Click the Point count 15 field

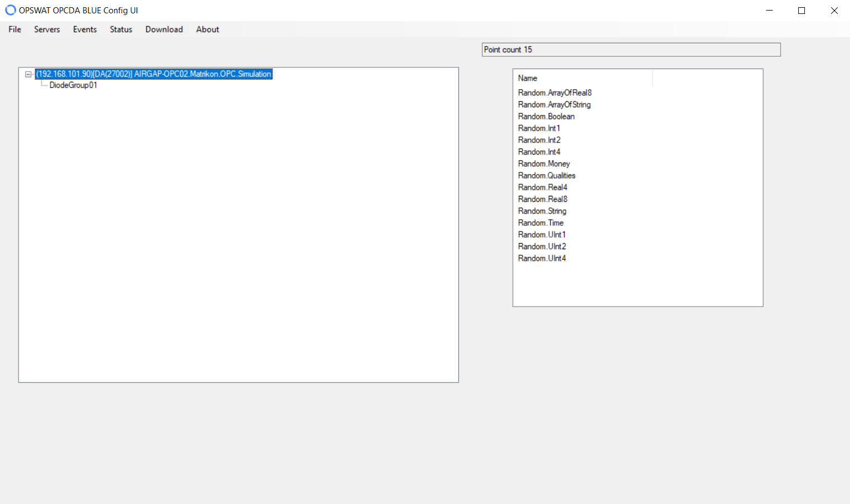pos(631,50)
